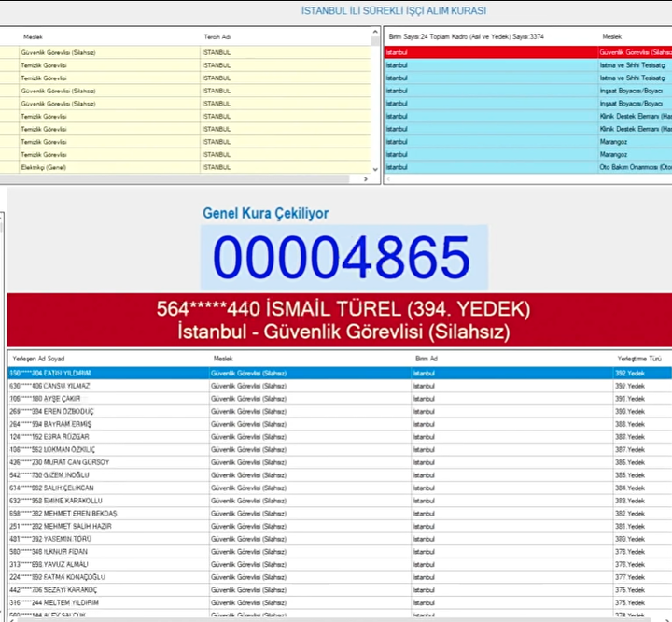Select the SALİH ÇELİKCAN row
Image resolution: width=672 pixels, height=622 pixels.
click(340, 488)
